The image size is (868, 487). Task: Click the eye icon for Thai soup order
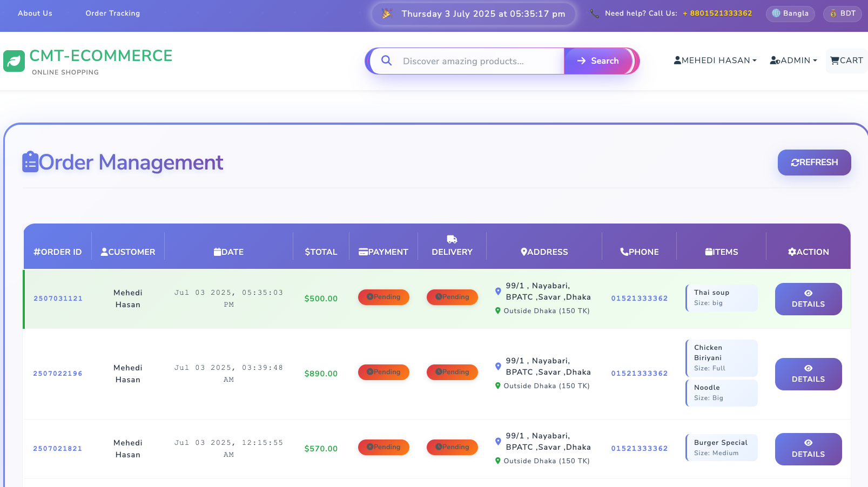808,293
